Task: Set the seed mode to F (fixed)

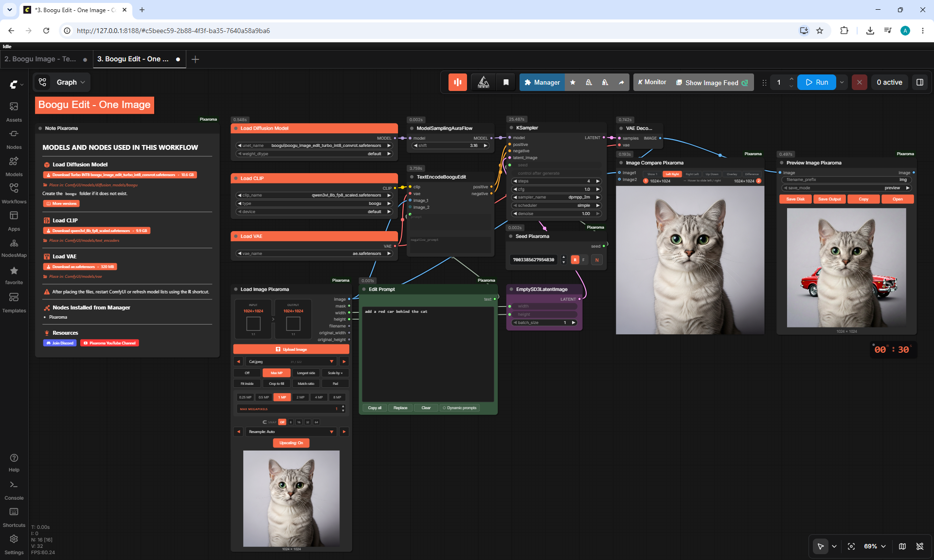Action: tap(583, 260)
